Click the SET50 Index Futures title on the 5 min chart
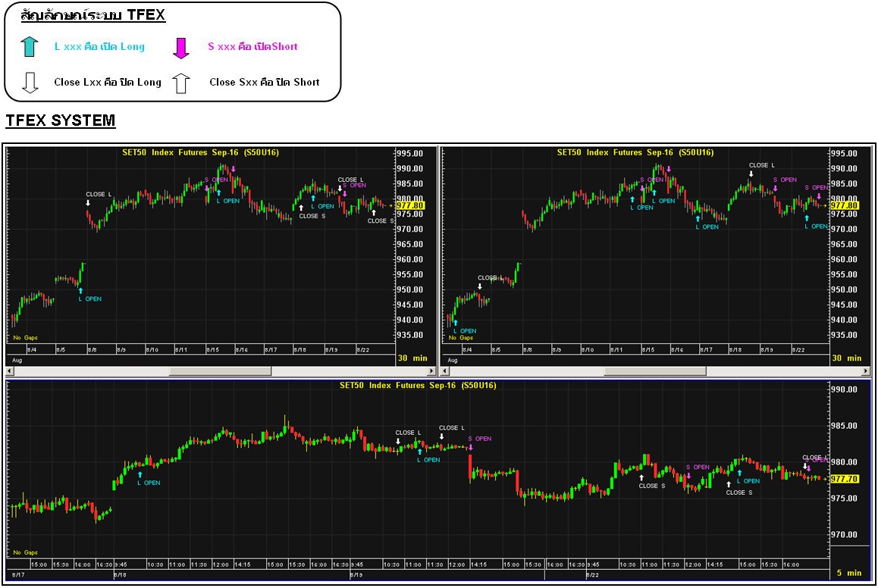Image resolution: width=878 pixels, height=588 pixels. 418,386
